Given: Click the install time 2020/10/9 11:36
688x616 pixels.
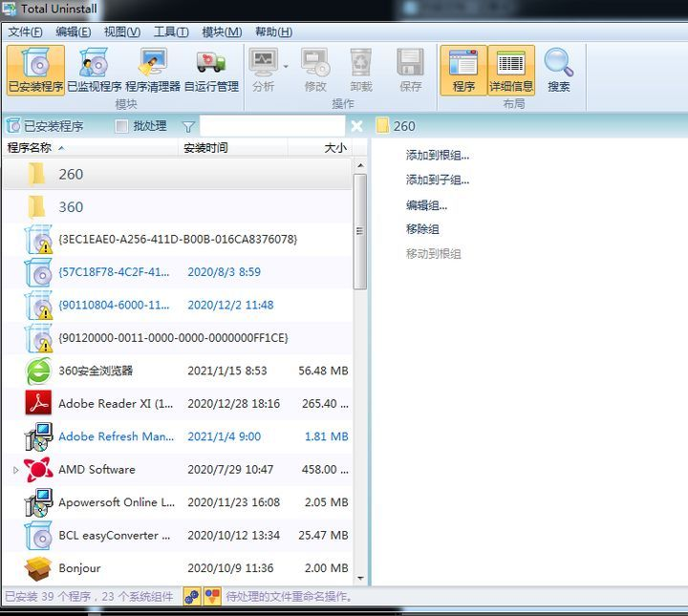Looking at the screenshot, I should 230,568.
